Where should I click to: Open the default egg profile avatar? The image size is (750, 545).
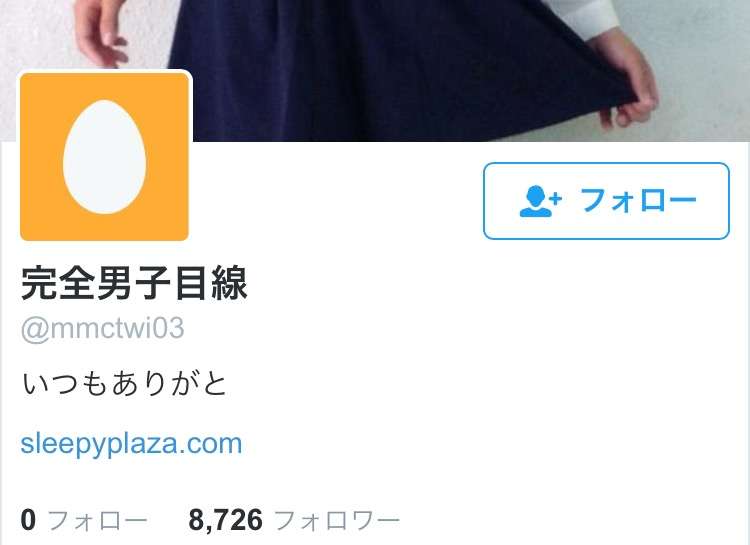point(104,156)
